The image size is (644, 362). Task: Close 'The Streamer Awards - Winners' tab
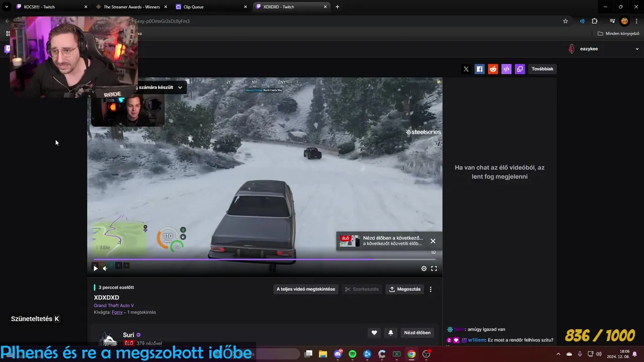166,7
